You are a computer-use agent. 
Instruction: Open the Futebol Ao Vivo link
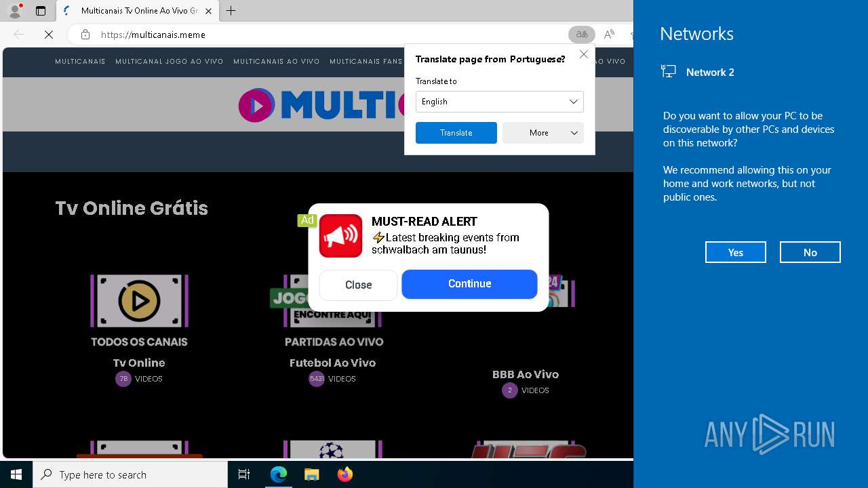coord(332,363)
